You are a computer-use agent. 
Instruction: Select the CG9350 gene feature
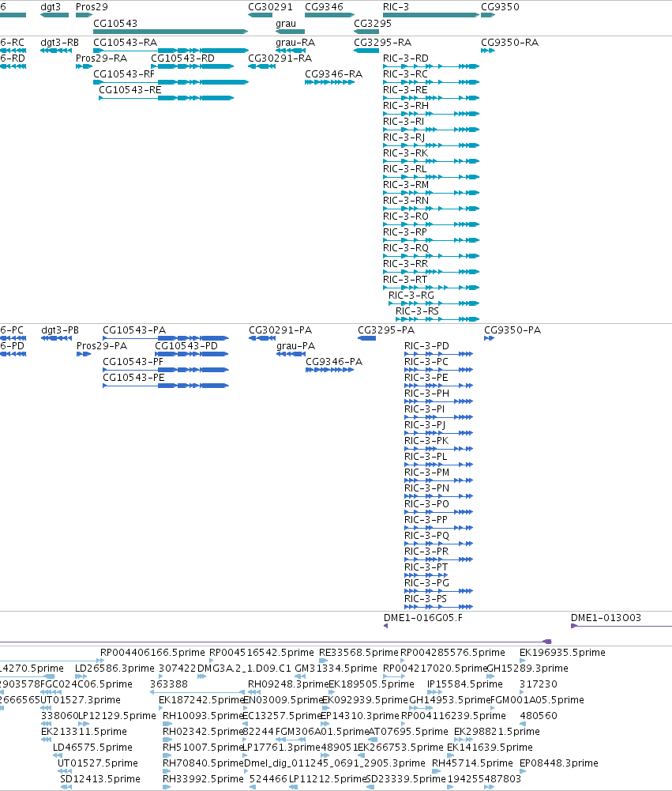coord(488,15)
